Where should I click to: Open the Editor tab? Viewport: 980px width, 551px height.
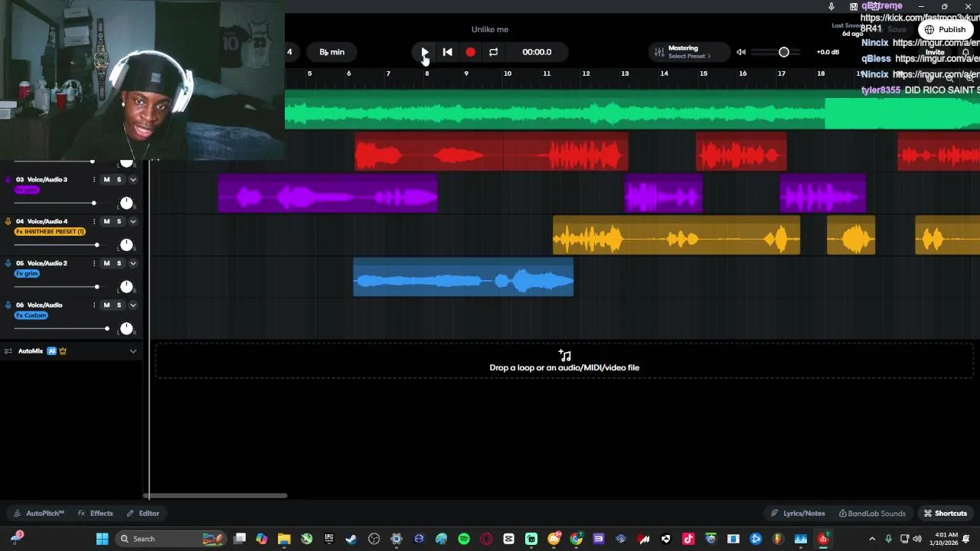(143, 514)
